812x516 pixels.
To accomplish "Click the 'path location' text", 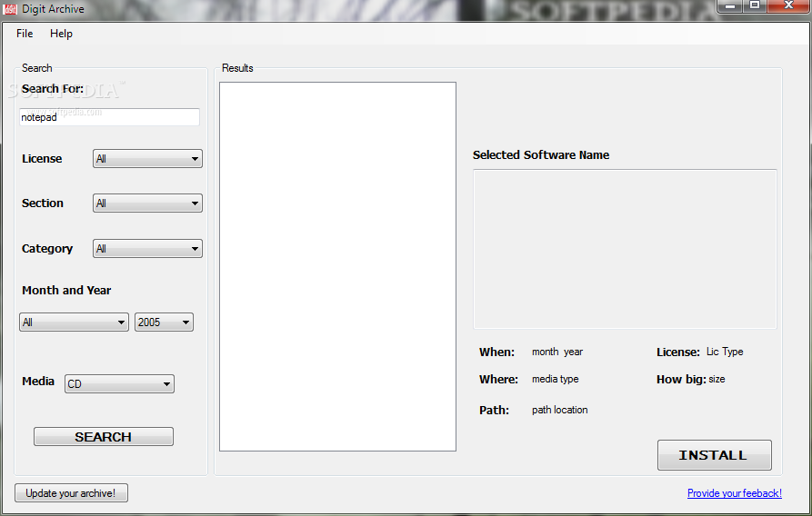I will coord(560,410).
